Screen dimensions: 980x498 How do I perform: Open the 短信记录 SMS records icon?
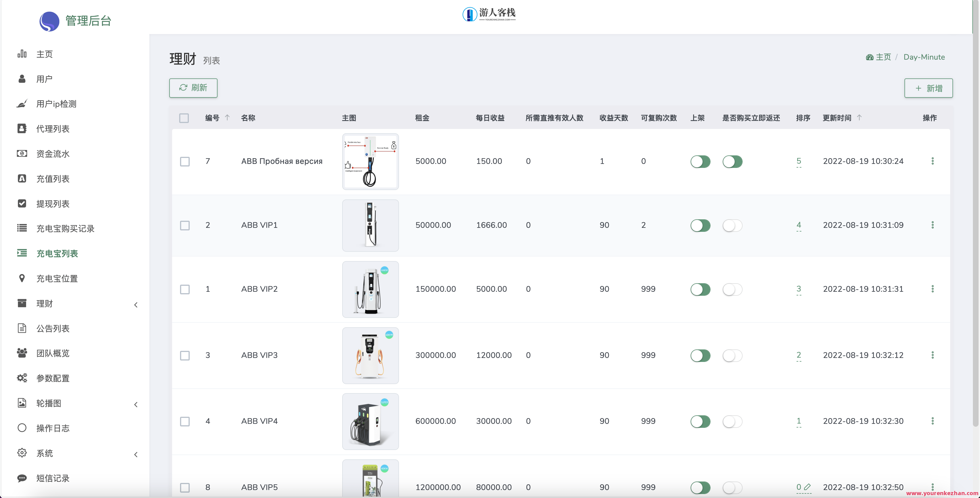pyautogui.click(x=22, y=478)
